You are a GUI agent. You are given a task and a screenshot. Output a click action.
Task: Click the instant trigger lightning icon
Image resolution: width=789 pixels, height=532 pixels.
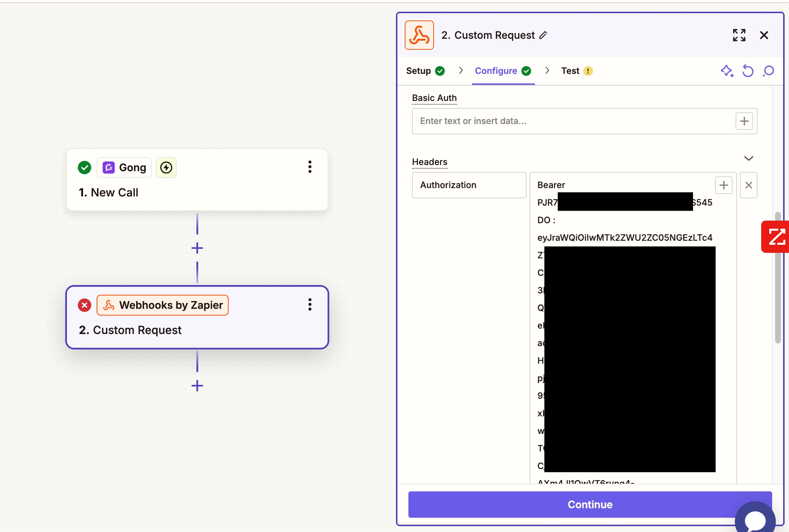tap(166, 168)
